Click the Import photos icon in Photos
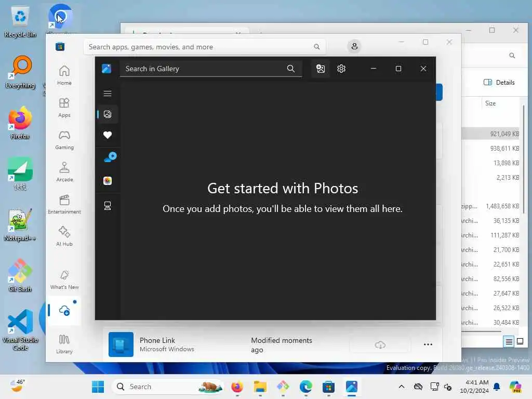The image size is (532, 399). pyautogui.click(x=320, y=69)
